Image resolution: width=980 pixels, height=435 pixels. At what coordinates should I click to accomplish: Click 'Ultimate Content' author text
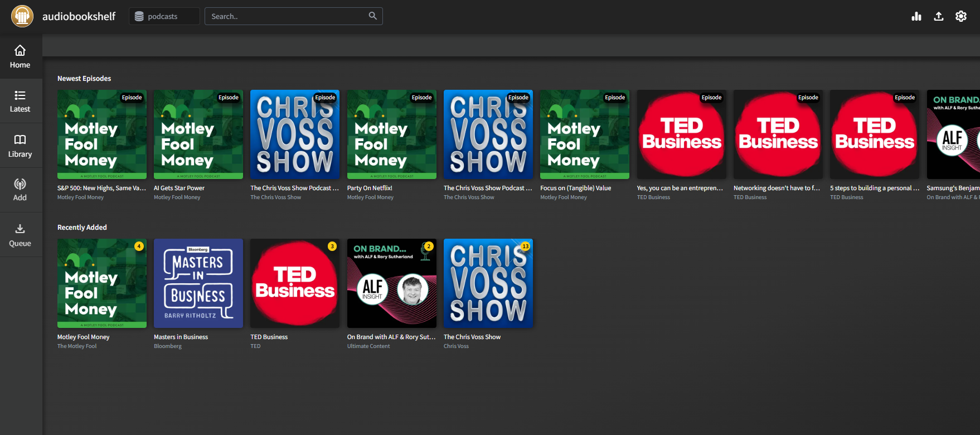pyautogui.click(x=368, y=346)
